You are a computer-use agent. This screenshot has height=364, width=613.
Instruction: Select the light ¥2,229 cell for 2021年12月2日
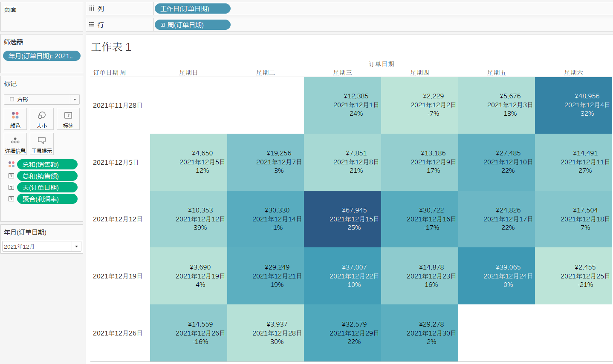(419, 105)
